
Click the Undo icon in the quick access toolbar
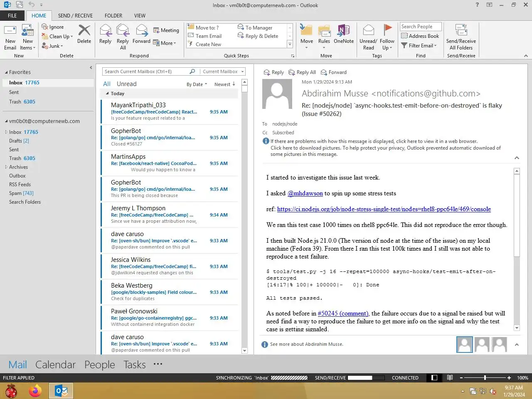pos(32,5)
